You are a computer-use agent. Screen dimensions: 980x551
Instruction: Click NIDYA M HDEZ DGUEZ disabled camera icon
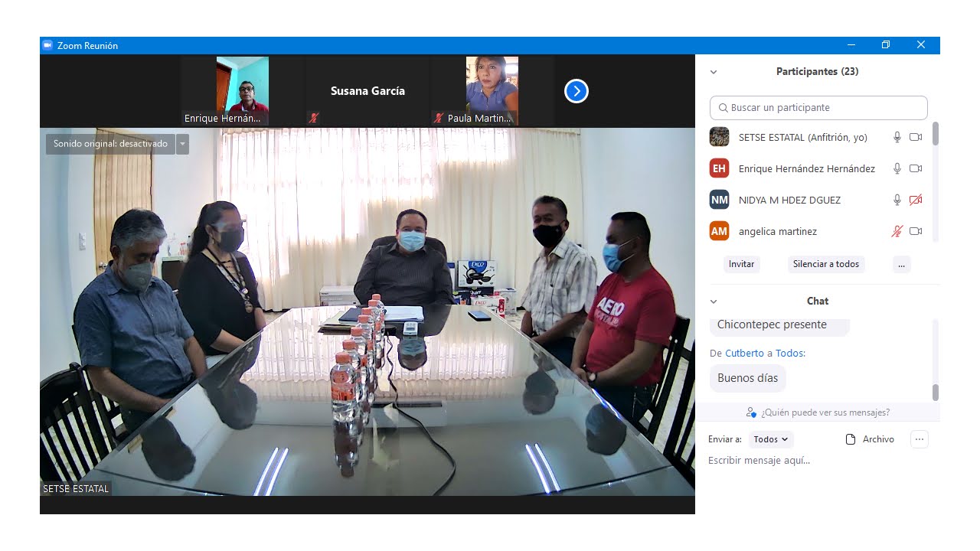click(x=916, y=200)
